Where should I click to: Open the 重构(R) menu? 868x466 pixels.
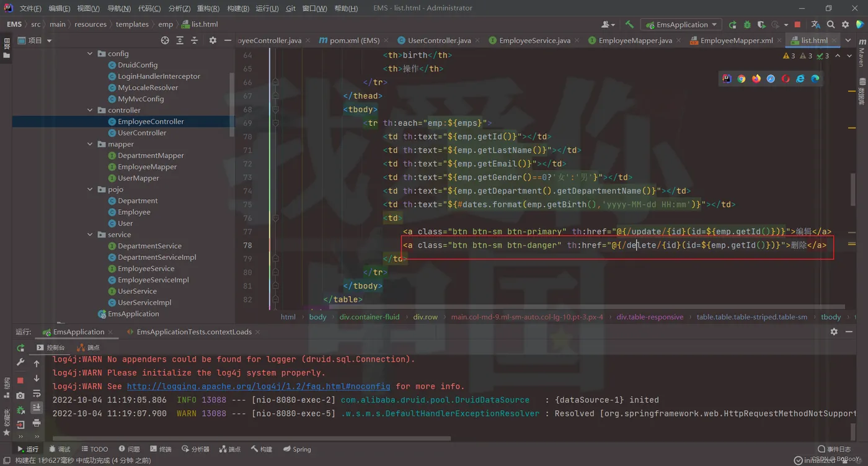pyautogui.click(x=208, y=9)
